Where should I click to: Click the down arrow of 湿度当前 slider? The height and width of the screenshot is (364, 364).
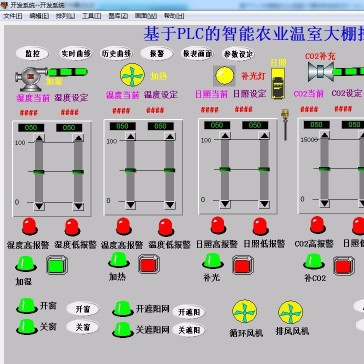coord(39,207)
